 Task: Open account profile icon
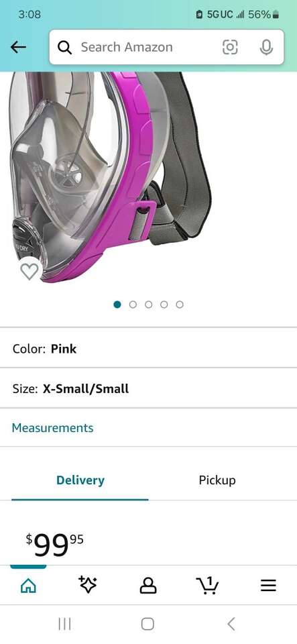click(x=148, y=586)
